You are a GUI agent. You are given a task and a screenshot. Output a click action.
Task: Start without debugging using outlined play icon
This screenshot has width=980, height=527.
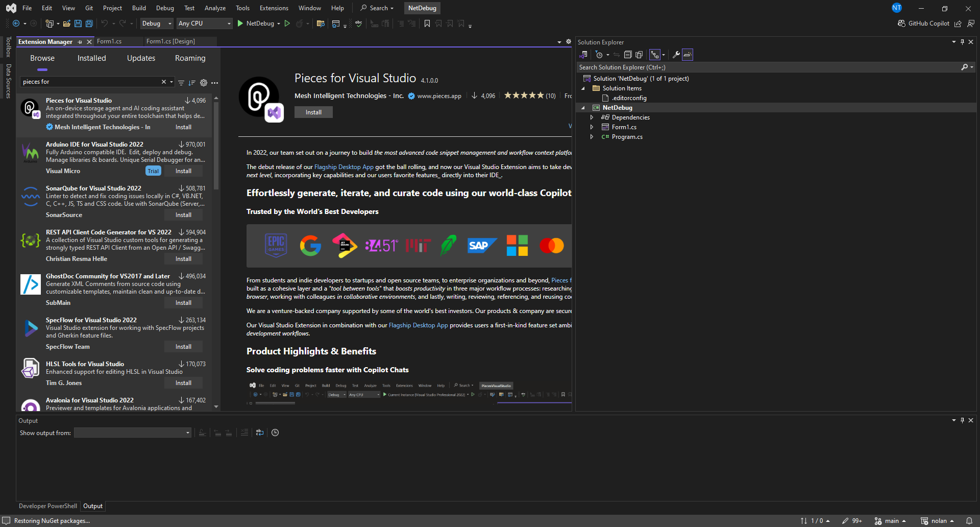[287, 23]
